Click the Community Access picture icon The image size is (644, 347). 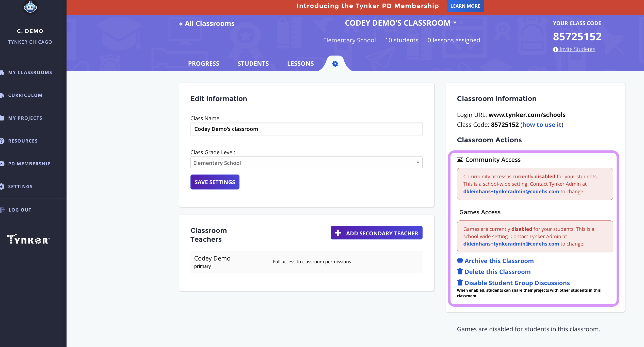(460, 160)
